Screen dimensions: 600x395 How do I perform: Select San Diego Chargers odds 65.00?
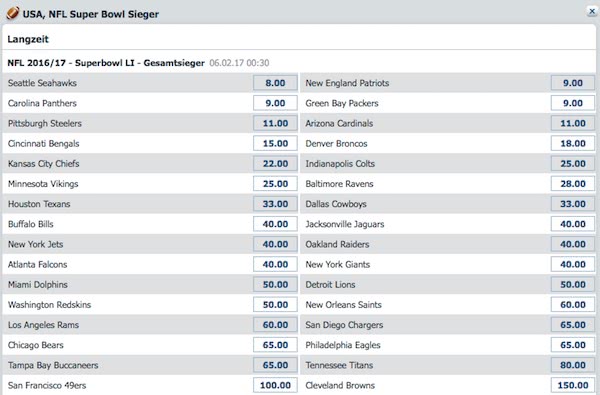click(x=573, y=325)
